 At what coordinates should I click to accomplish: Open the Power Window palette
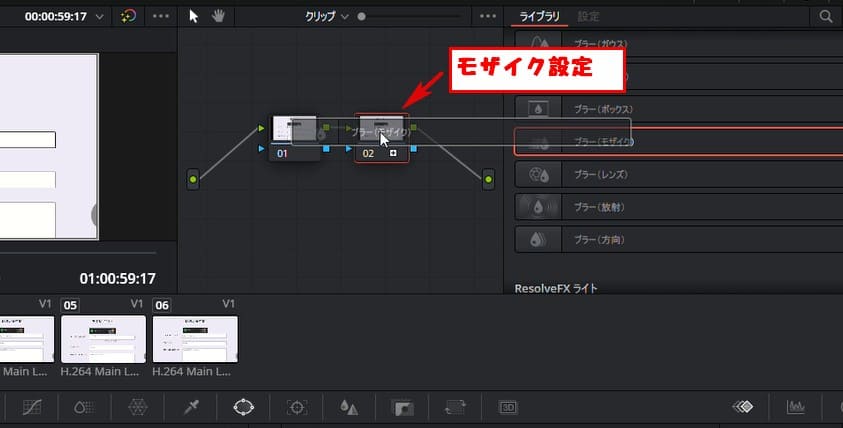point(243,407)
